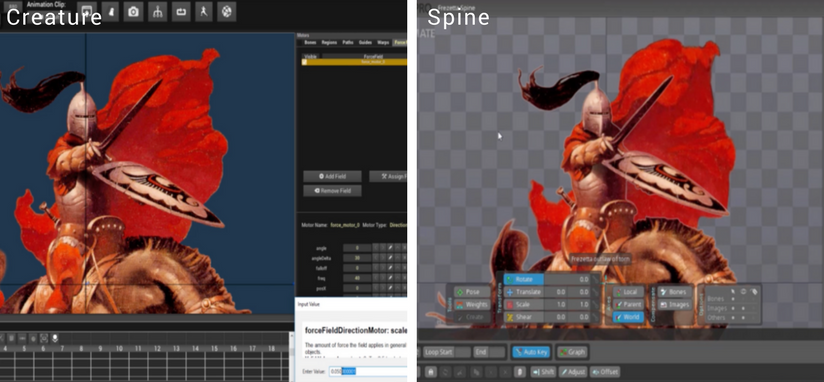Select the Weights tool in Spine

pos(471,305)
